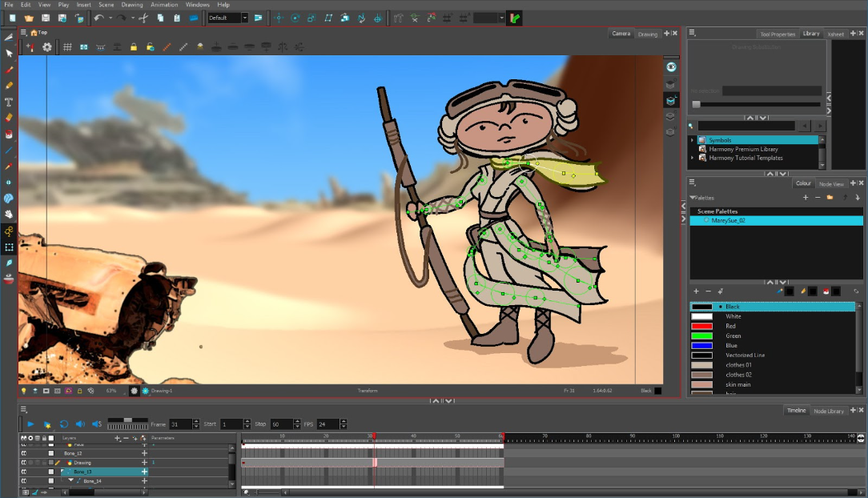The width and height of the screenshot is (868, 498).
Task: Click the Undo arrow icon
Action: coord(98,18)
